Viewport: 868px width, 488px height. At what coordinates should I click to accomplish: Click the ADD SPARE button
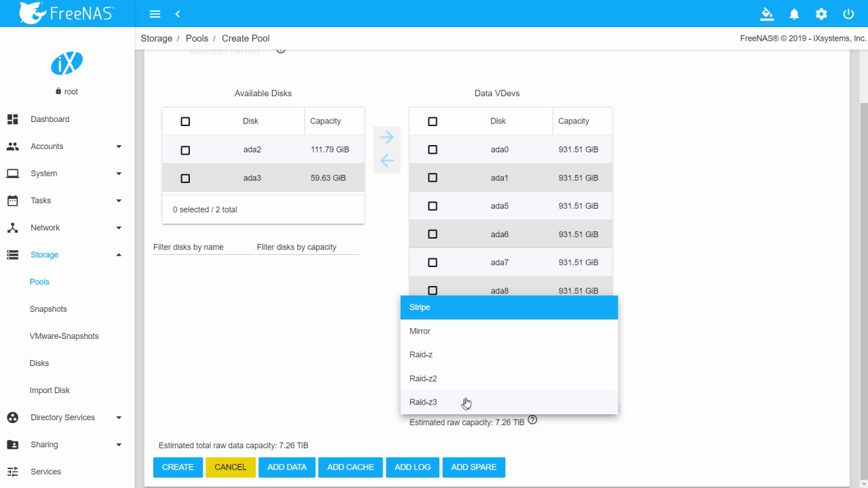(473, 467)
